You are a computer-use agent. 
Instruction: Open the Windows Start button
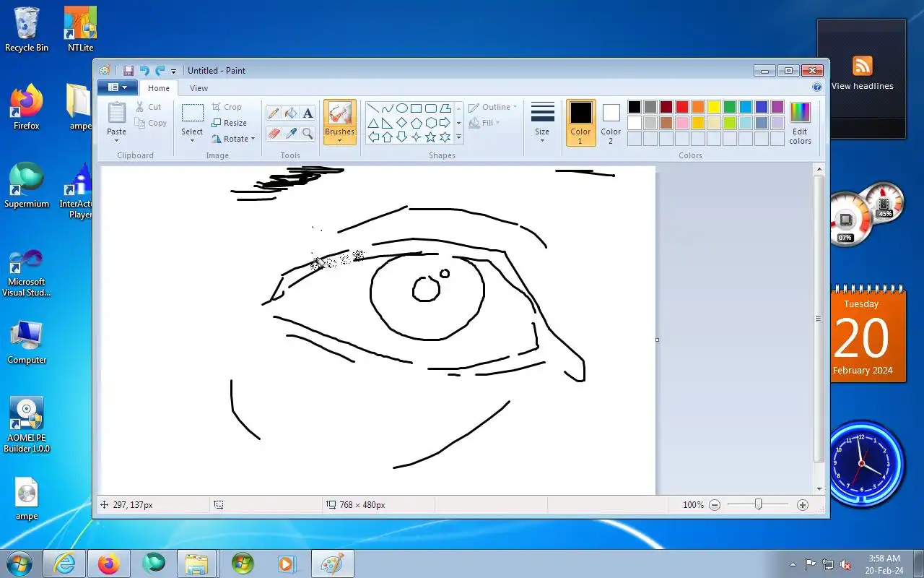[19, 564]
